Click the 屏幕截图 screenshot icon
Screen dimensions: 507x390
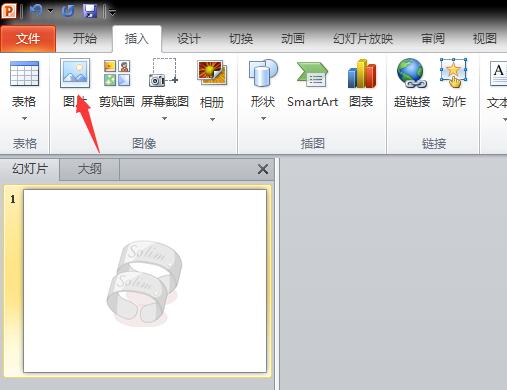coord(164,73)
